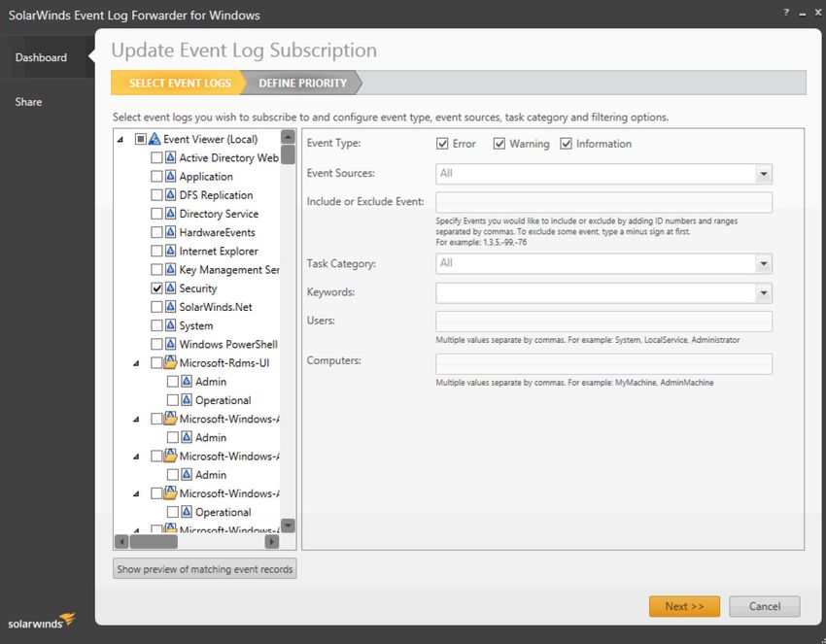
Task: Click the solarwinds logo
Action: pos(42,621)
